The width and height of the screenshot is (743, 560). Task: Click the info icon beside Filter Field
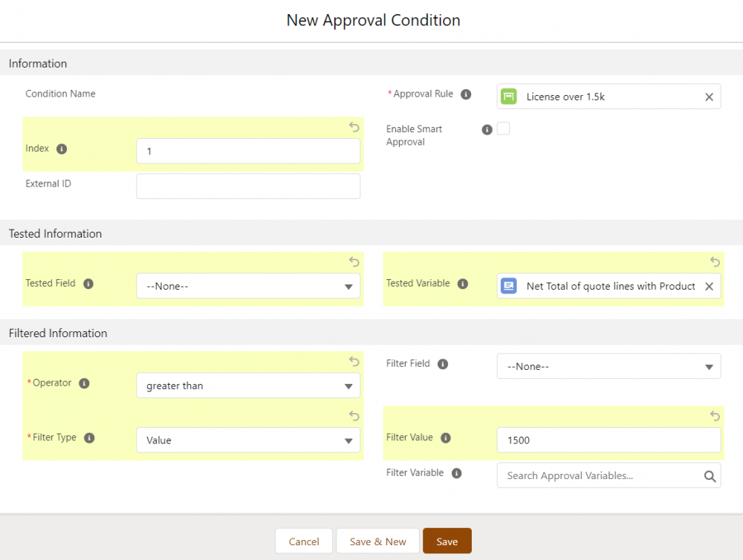click(x=443, y=364)
